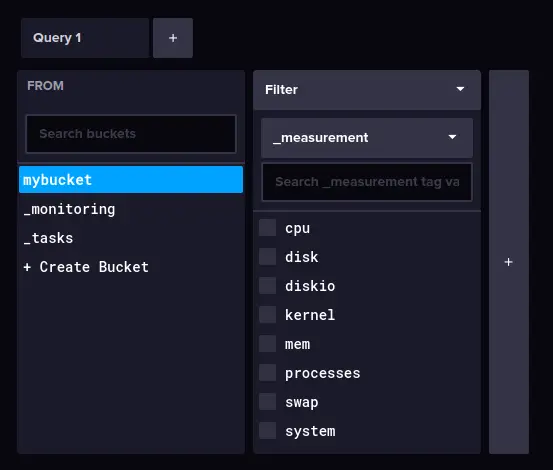This screenshot has height=470, width=553.
Task: Open the Filter type dropdown
Action: (x=367, y=90)
